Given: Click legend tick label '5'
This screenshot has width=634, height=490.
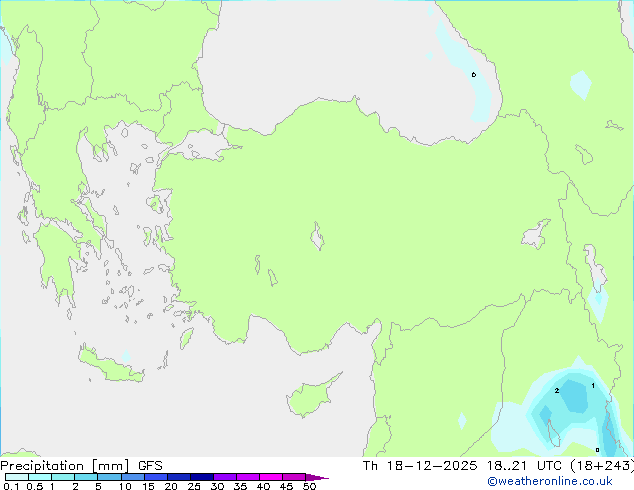Looking at the screenshot, I should tap(98, 486).
